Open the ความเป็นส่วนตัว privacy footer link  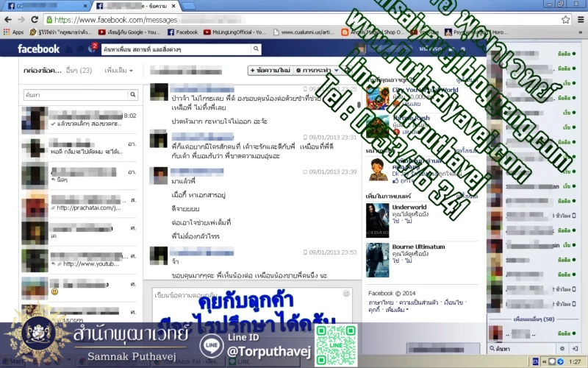click(x=418, y=302)
